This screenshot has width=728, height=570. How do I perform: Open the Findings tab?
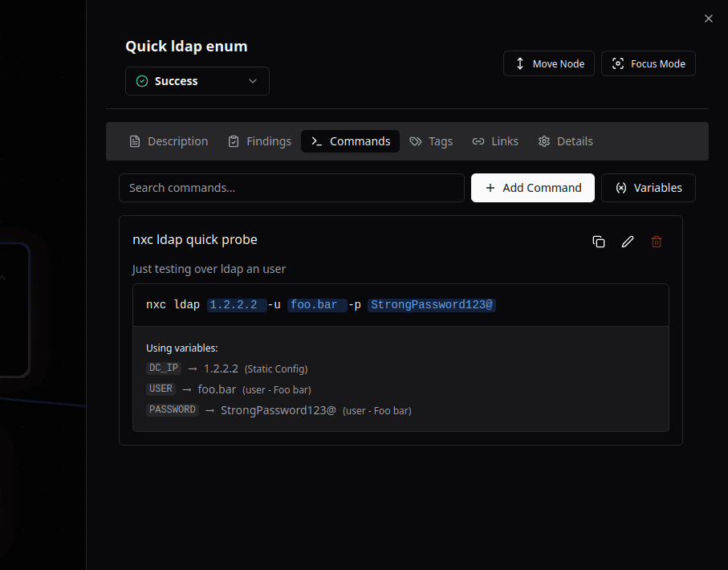pyautogui.click(x=259, y=141)
